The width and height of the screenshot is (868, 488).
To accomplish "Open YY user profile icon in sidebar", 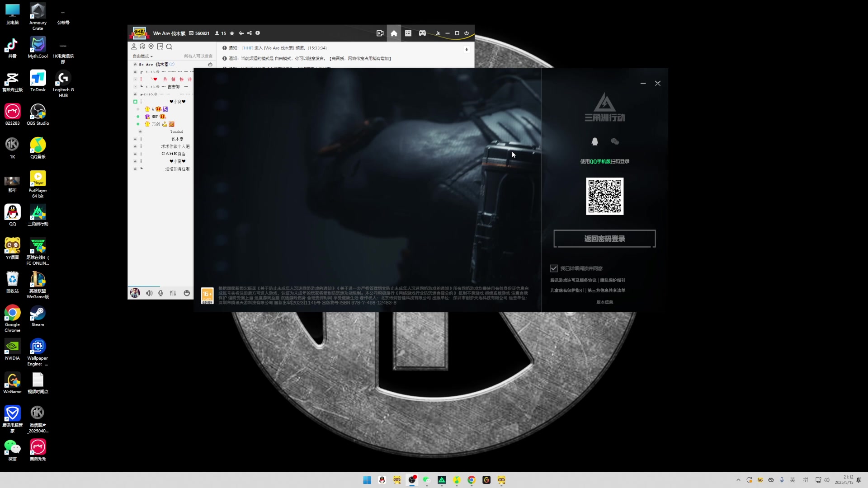I will pyautogui.click(x=134, y=47).
